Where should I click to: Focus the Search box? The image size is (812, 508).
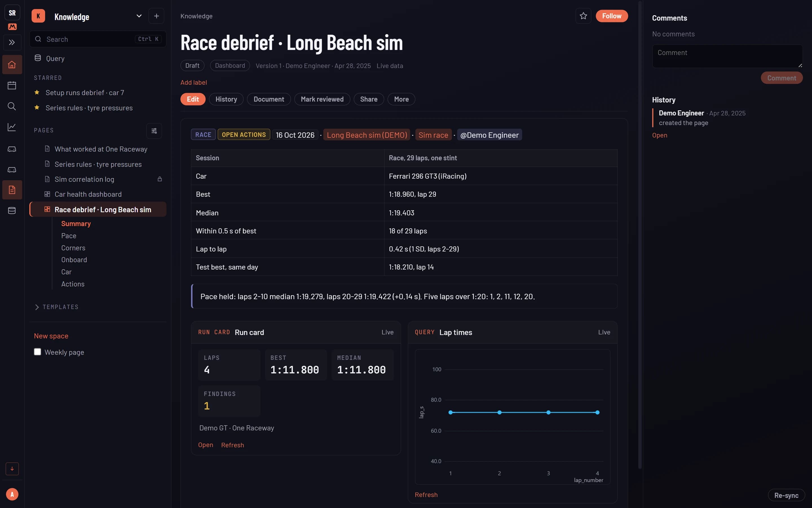98,39
